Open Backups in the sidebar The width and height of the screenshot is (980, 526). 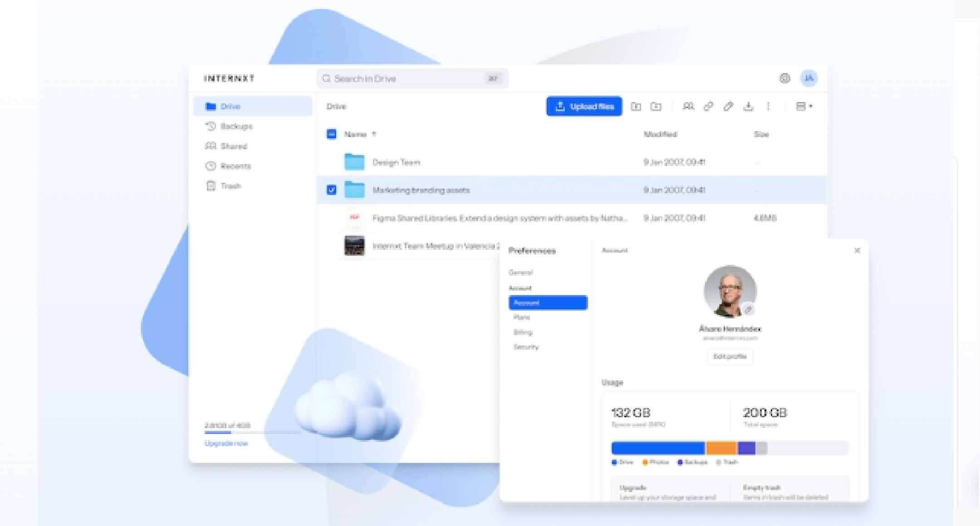coord(236,127)
